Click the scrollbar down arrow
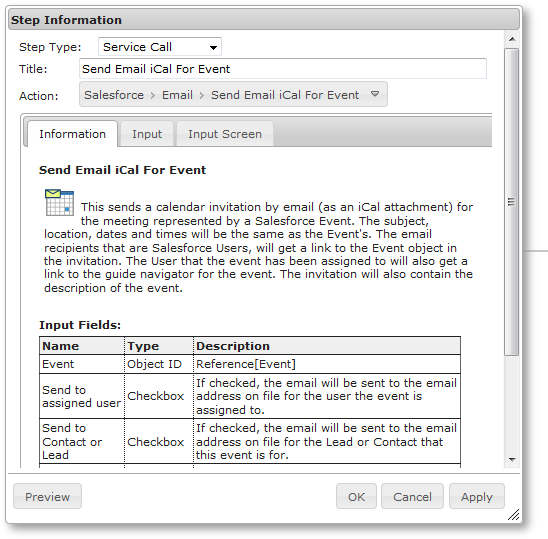The height and width of the screenshot is (539, 548). pos(512,460)
